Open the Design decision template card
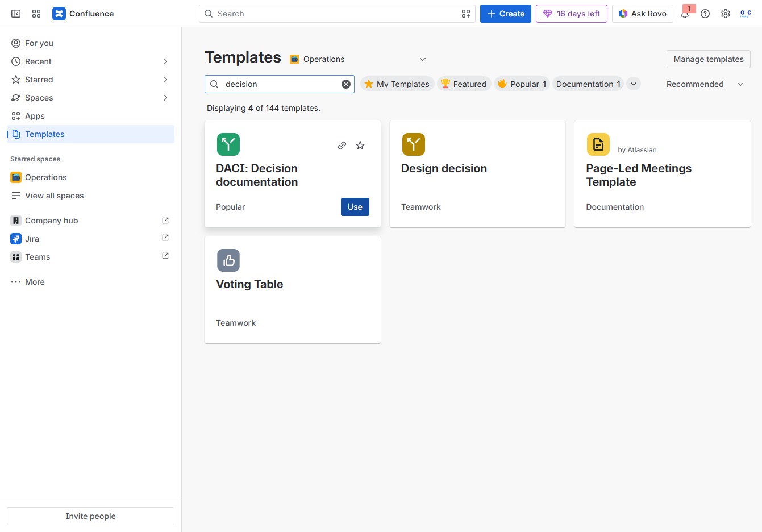Screen dimensions: 762x532 pos(477,174)
